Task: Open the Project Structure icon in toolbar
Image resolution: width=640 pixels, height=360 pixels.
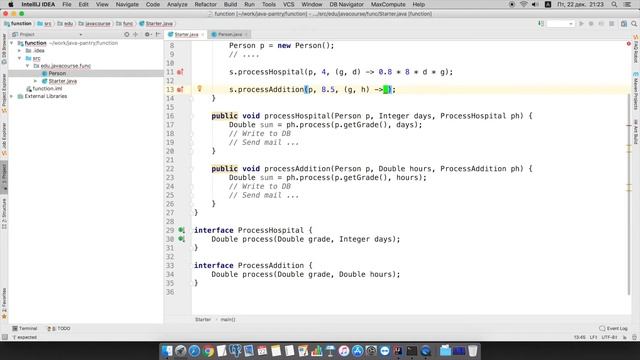Action: tap(624, 24)
